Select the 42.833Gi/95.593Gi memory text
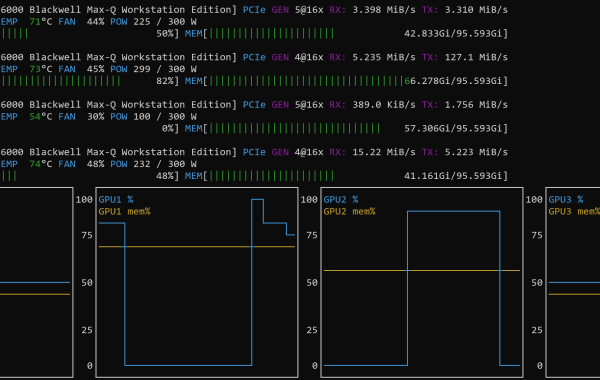This screenshot has width=600, height=380. pyautogui.click(x=453, y=34)
